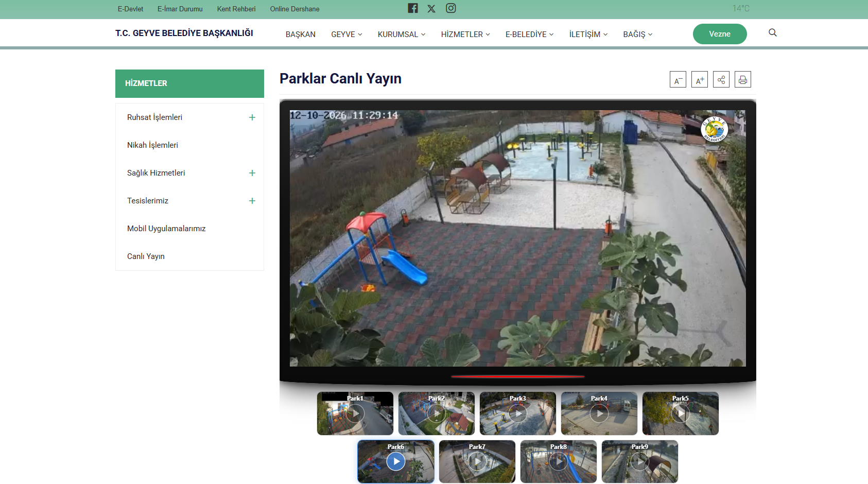Click T.C. Geyve Belediye Başkanlığı logo text
This screenshot has width=868, height=484.
point(184,33)
